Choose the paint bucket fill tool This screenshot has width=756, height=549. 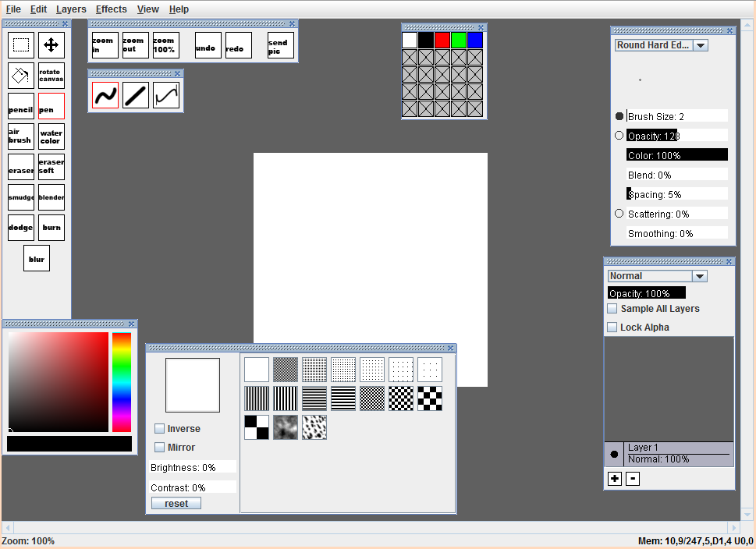click(21, 76)
